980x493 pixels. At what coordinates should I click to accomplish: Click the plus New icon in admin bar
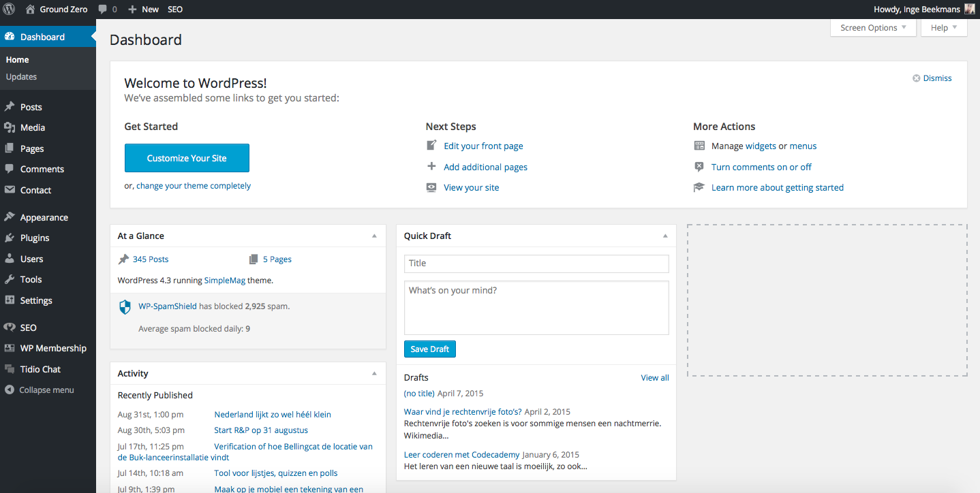click(132, 10)
